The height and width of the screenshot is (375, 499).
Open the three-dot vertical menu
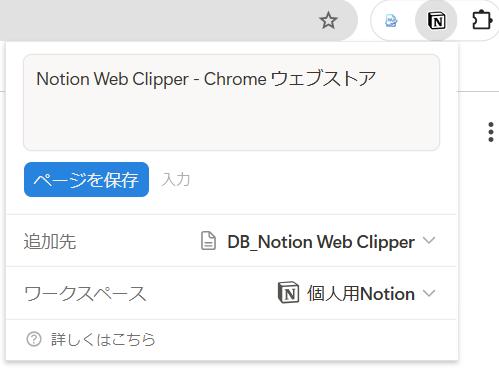click(491, 132)
